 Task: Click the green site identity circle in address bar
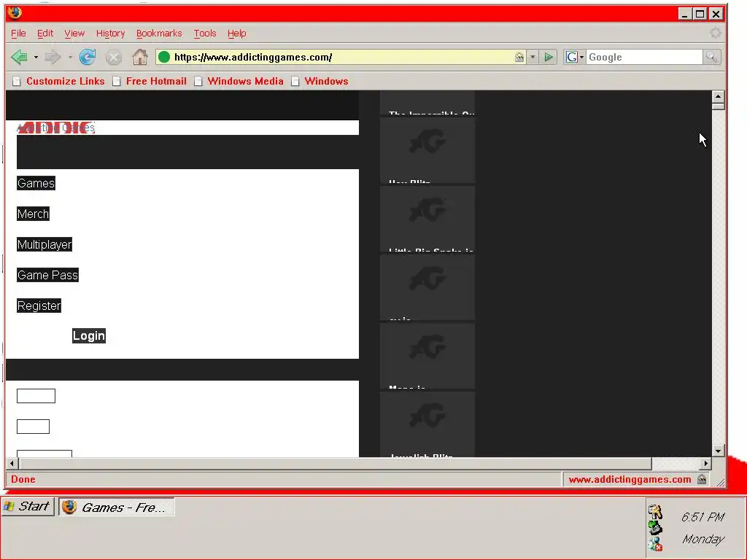(x=164, y=57)
